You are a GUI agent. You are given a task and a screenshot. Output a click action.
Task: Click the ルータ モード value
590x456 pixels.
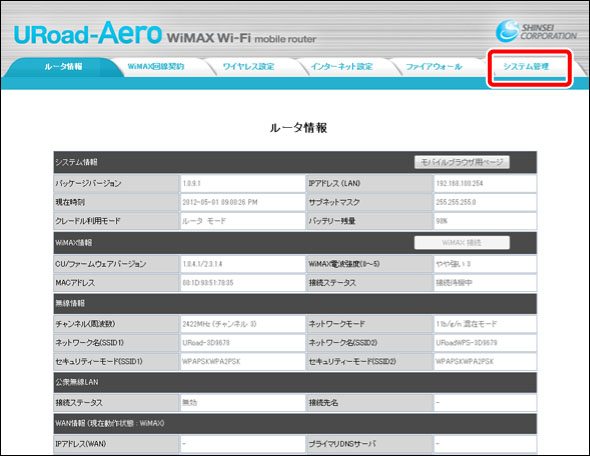point(204,221)
